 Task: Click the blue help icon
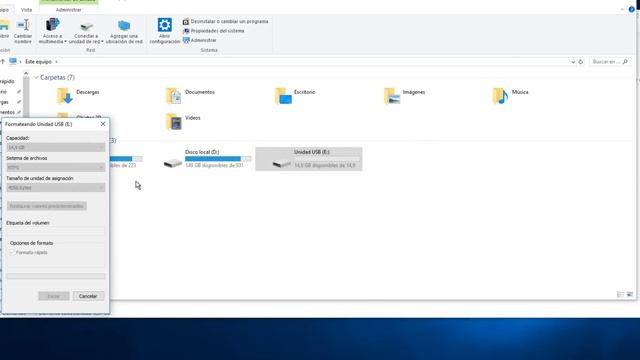631,9
